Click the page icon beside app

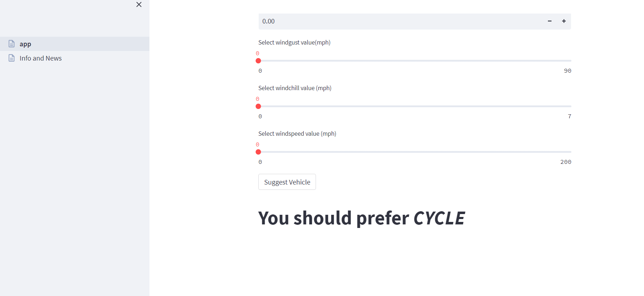[12, 44]
